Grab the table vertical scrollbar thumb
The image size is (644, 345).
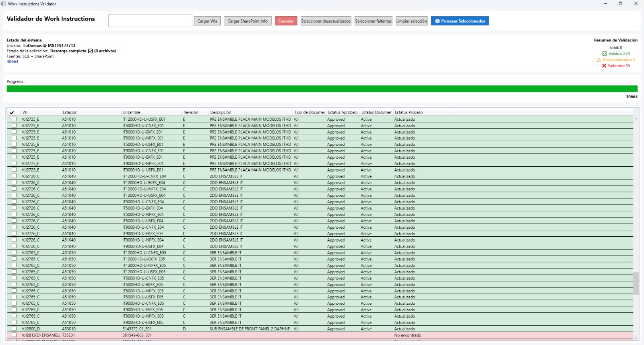[636, 283]
